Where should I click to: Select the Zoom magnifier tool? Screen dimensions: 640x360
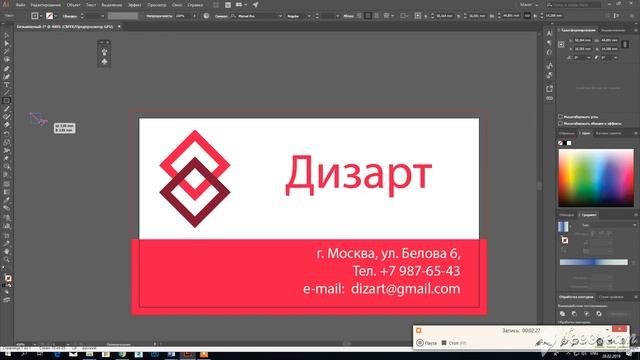(7, 259)
